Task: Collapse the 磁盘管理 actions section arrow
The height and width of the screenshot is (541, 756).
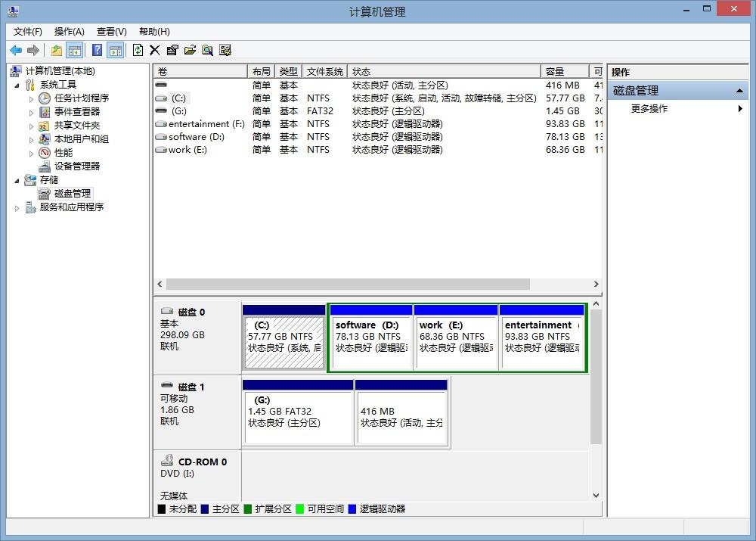Action: pyautogui.click(x=739, y=91)
